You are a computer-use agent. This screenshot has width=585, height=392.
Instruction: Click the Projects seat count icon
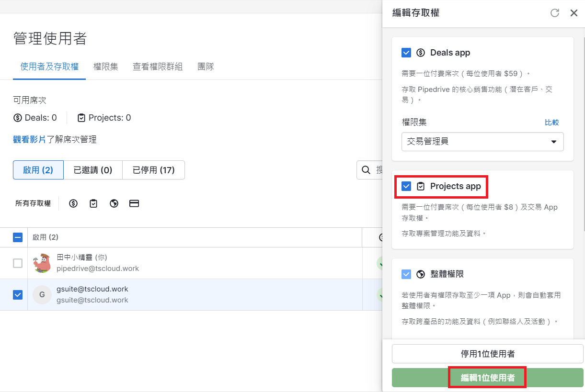pos(81,118)
